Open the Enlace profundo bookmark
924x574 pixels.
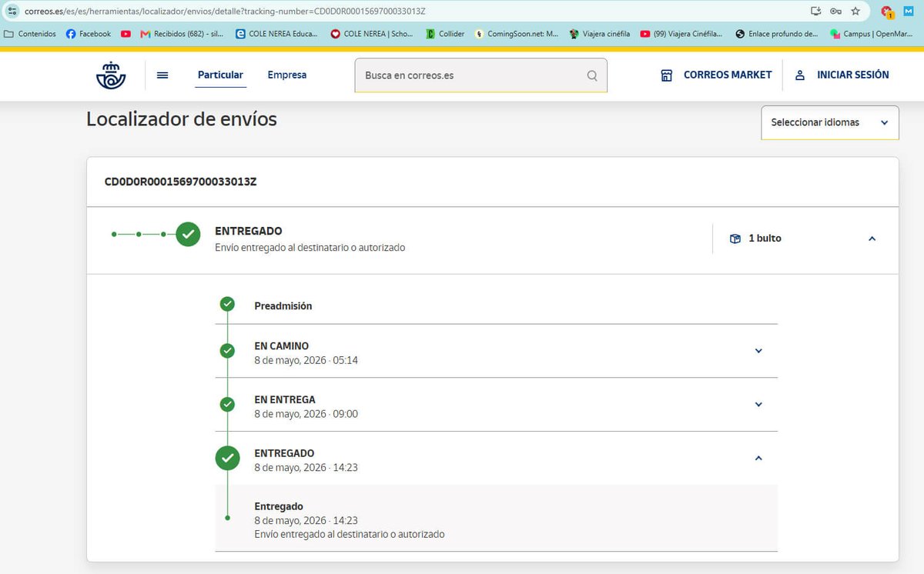click(x=777, y=34)
